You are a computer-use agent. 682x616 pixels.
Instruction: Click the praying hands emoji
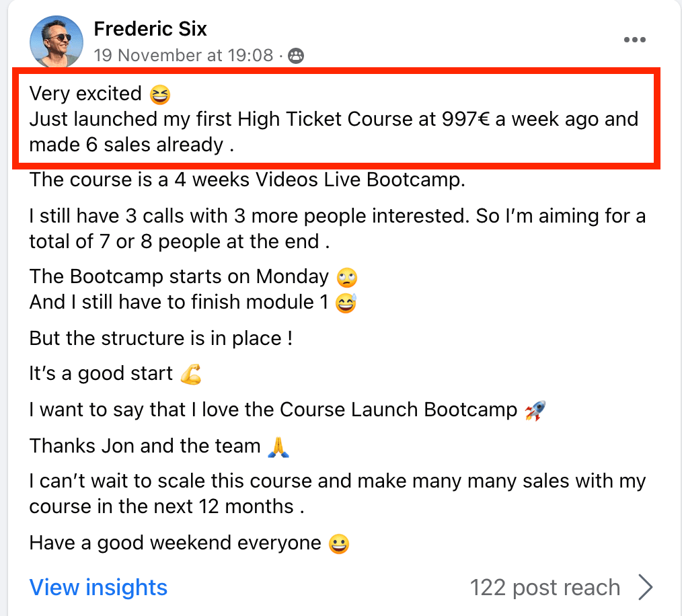coord(278,446)
